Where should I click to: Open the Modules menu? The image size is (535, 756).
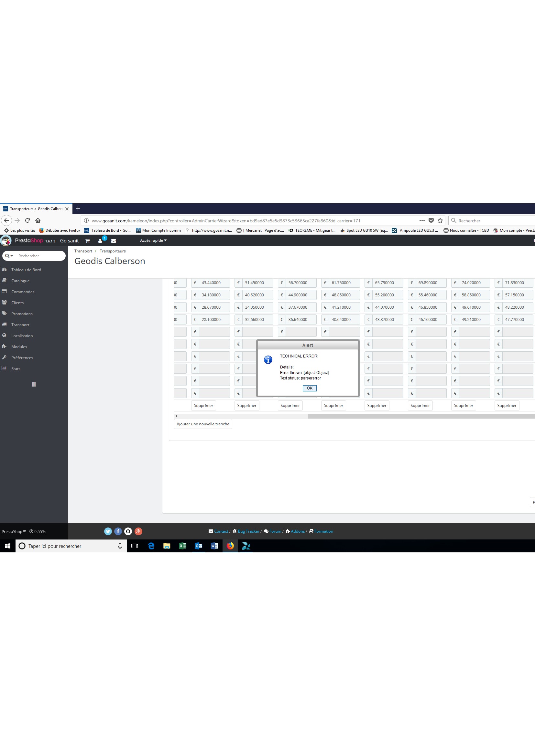(x=19, y=347)
